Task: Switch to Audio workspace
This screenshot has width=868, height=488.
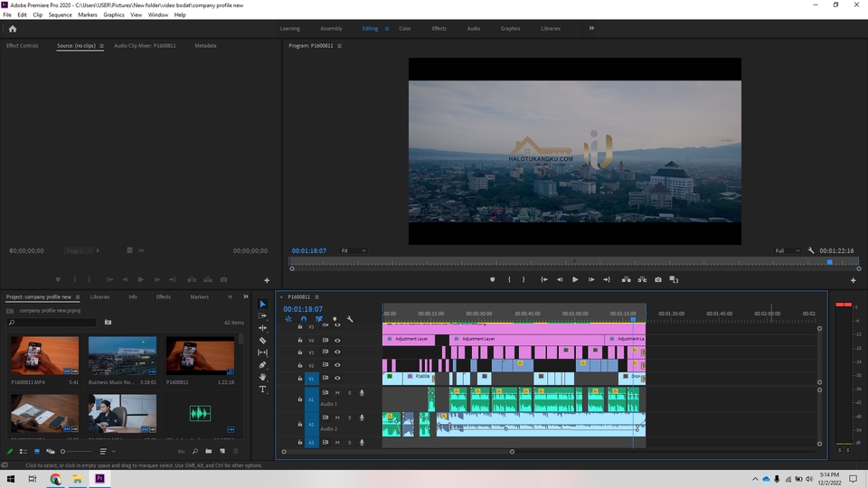Action: tap(473, 29)
